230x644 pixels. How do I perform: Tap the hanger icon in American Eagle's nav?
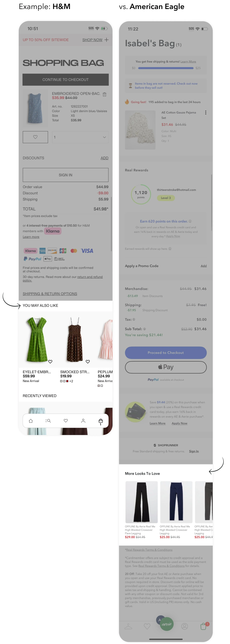click(x=128, y=626)
